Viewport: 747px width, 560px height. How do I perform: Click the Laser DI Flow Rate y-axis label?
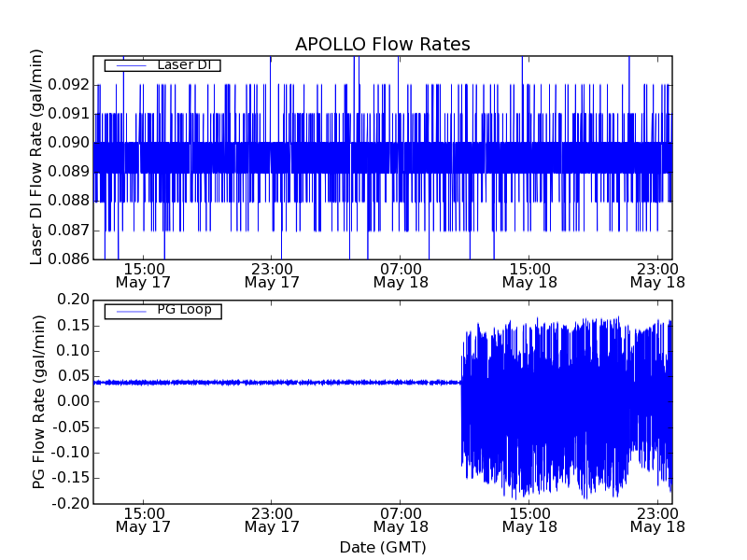tap(37, 157)
